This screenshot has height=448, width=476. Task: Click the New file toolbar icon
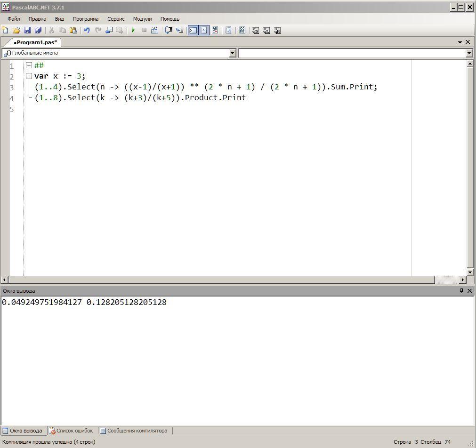point(6,31)
